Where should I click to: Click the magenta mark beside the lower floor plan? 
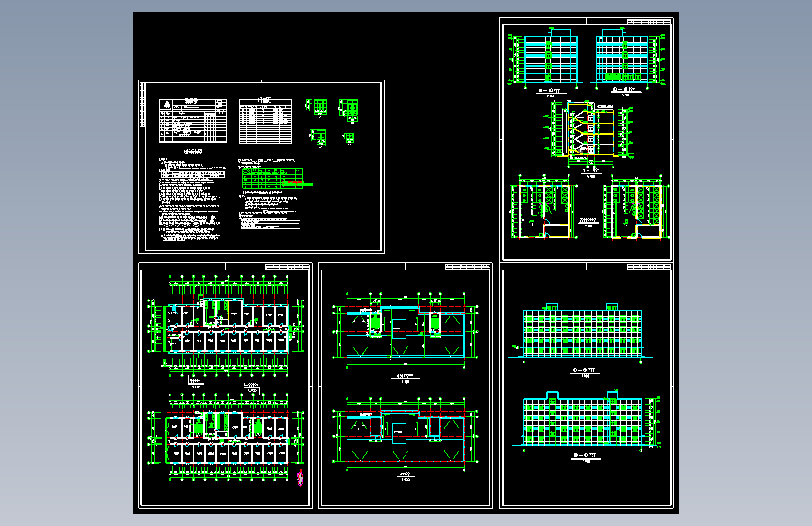click(x=300, y=477)
